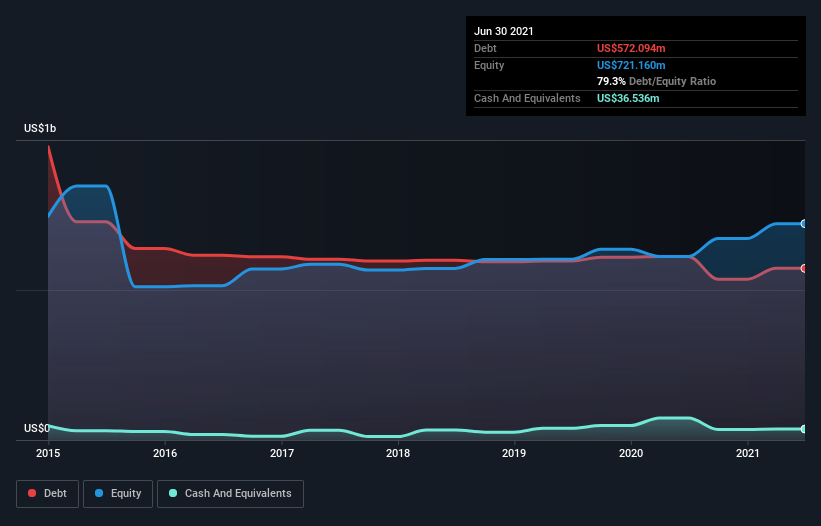
Task: Click the blue Equity endpoint marker
Action: point(804,224)
